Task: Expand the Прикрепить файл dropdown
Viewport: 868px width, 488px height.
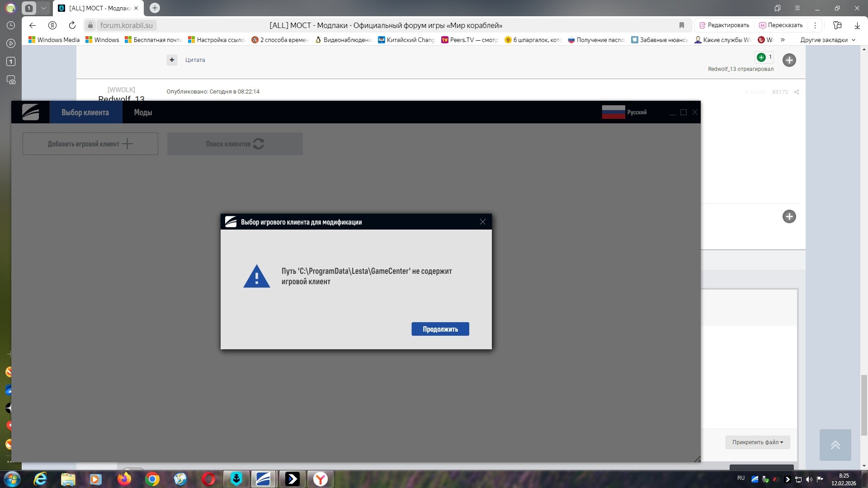Action: coord(758,442)
